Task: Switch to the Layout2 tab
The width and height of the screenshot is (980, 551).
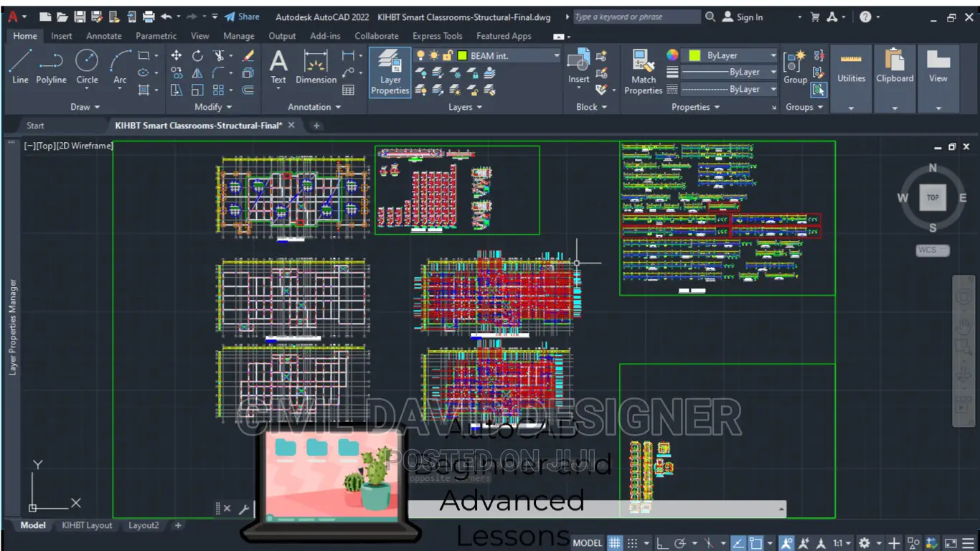Action: (143, 525)
